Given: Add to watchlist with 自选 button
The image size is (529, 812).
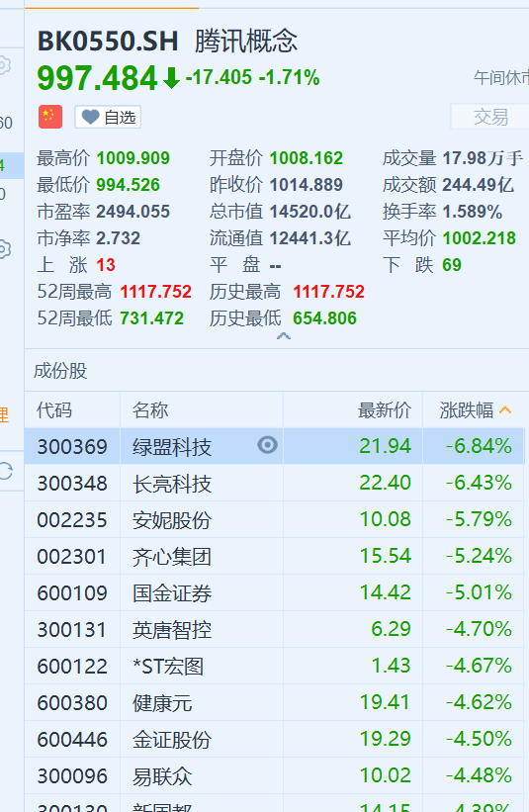Looking at the screenshot, I should pos(108,117).
